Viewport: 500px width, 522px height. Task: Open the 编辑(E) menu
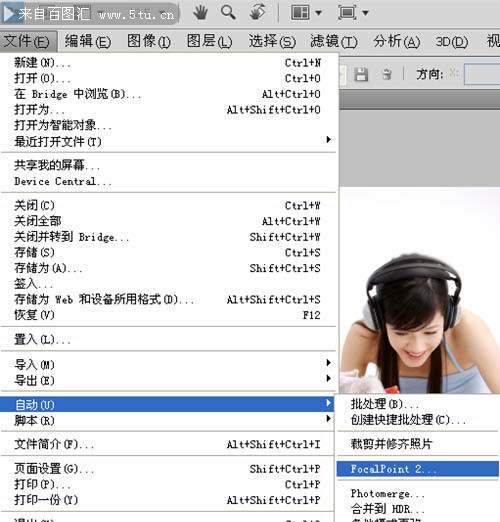(x=88, y=41)
